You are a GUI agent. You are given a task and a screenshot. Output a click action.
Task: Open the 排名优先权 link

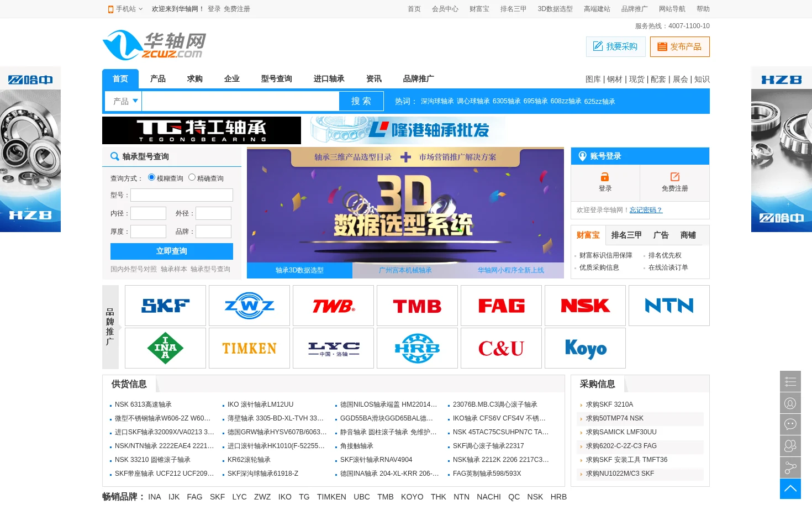pos(665,255)
